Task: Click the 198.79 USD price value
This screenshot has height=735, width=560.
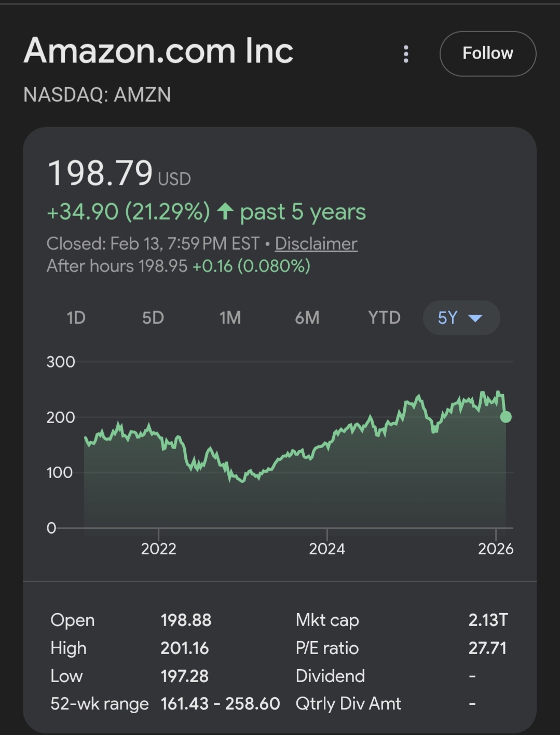Action: [119, 173]
